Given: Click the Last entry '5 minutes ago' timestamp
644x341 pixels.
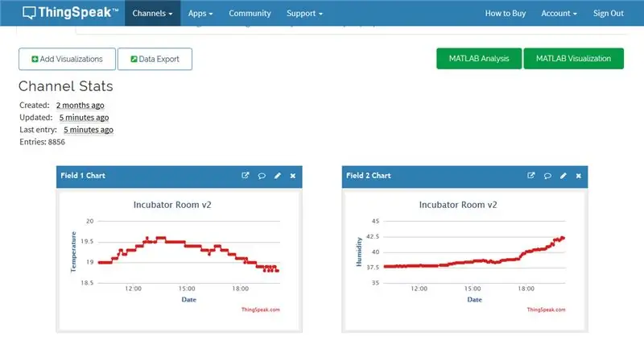Looking at the screenshot, I should point(89,130).
